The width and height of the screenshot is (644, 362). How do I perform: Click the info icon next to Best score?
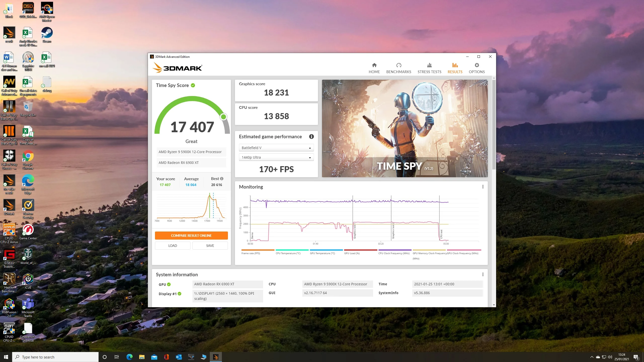[222, 179]
